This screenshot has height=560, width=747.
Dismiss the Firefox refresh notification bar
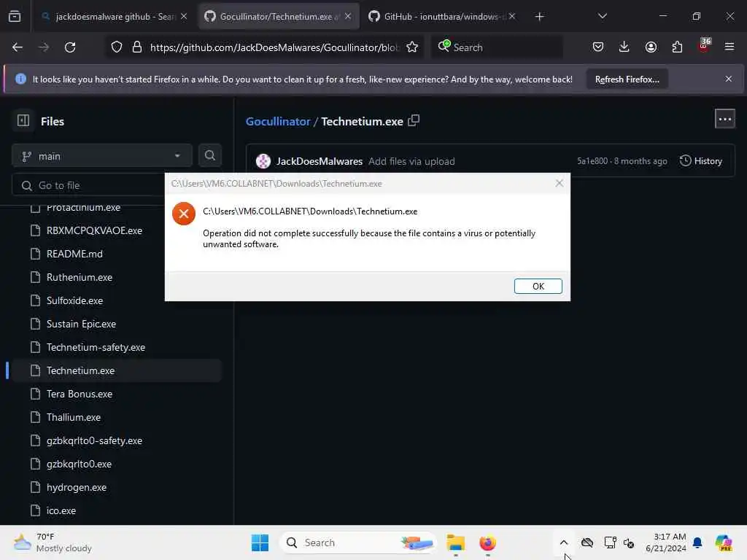point(729,79)
